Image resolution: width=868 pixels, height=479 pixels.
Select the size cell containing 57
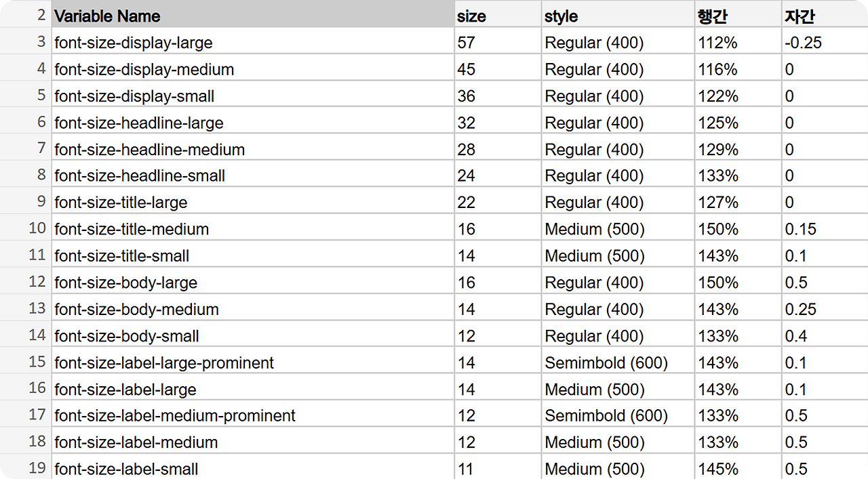(x=498, y=42)
